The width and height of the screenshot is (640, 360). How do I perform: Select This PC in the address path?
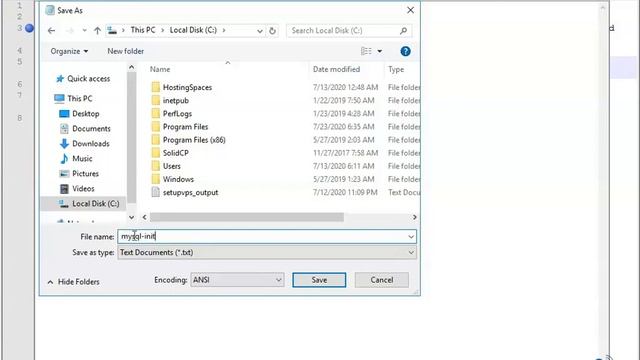[x=143, y=30]
